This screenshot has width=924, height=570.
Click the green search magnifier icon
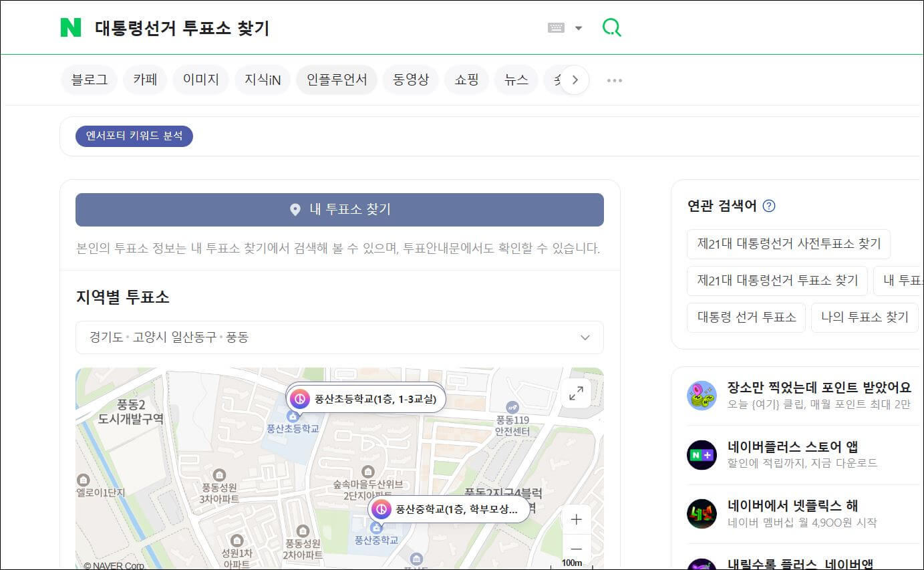pos(611,27)
